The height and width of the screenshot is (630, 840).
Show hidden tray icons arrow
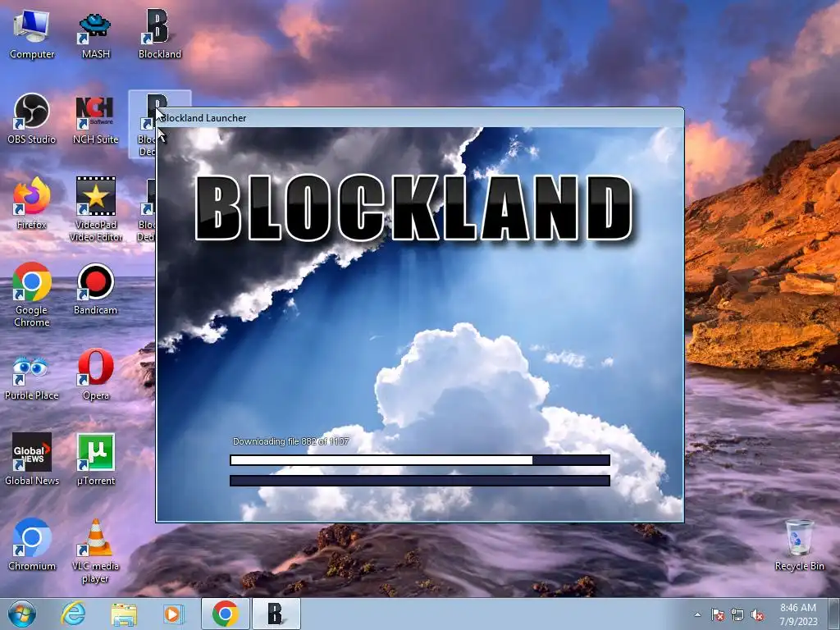[697, 614]
